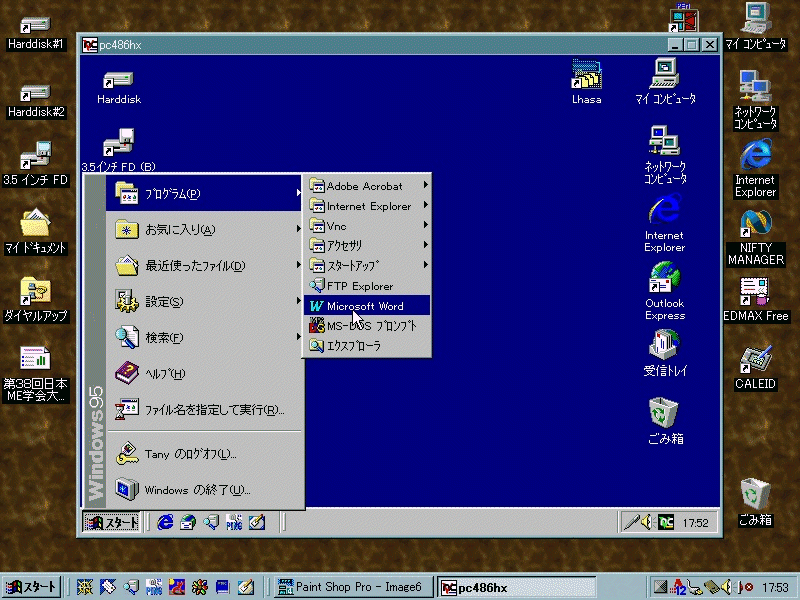Select ネットワーク コンピュータ icon inside pc486hx window

point(665,155)
